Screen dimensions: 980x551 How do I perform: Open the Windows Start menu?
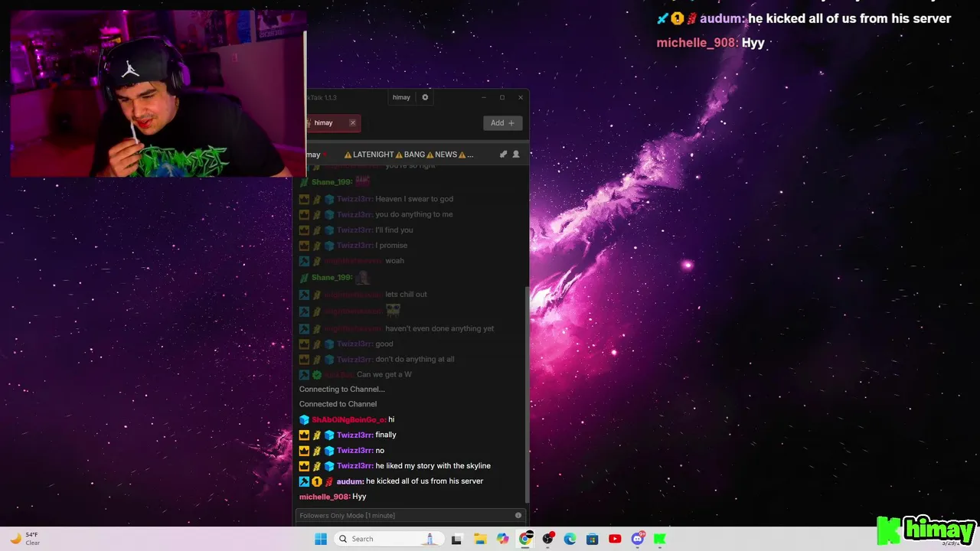(321, 539)
